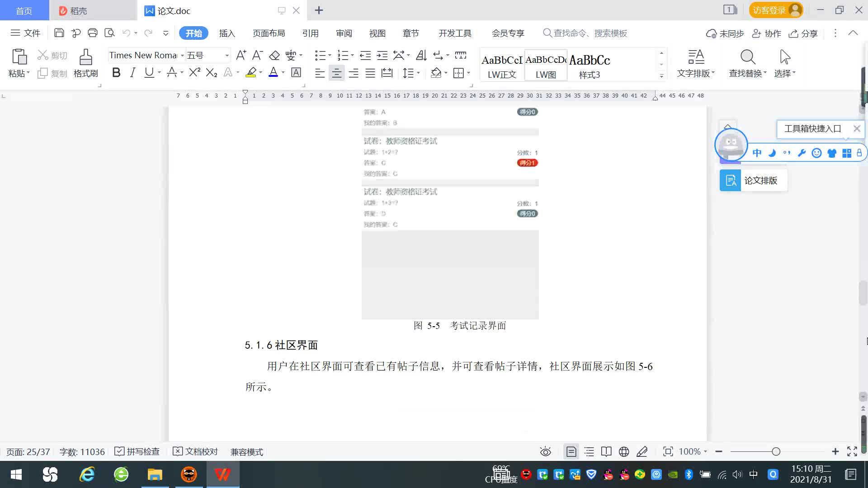Screen dimensions: 868x488
Task: Switch to outline view in status bar
Action: (589, 451)
